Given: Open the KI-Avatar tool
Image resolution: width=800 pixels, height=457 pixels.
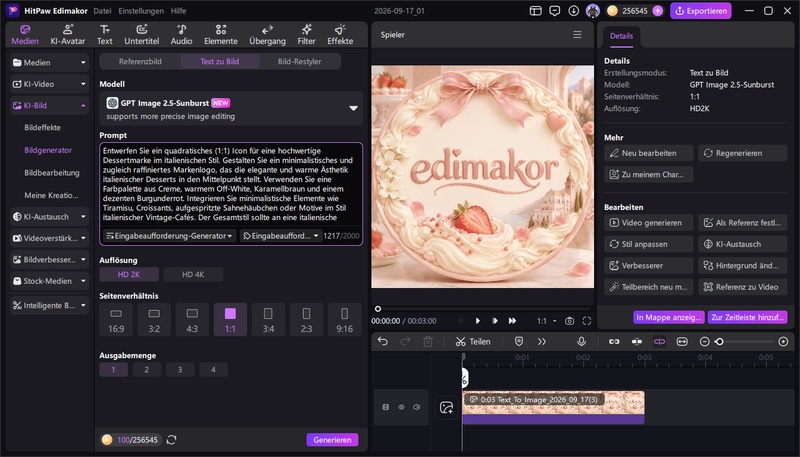Looking at the screenshot, I should click(x=67, y=35).
